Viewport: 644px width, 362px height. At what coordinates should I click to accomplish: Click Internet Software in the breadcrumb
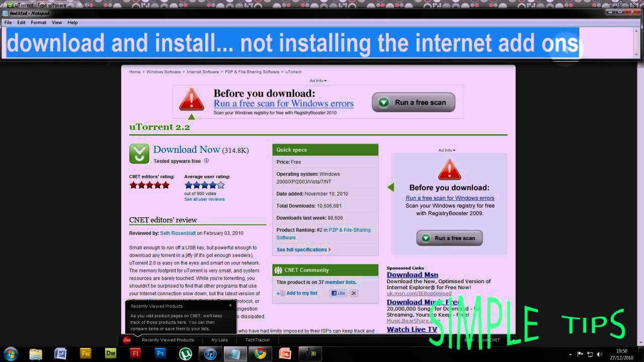pyautogui.click(x=203, y=72)
